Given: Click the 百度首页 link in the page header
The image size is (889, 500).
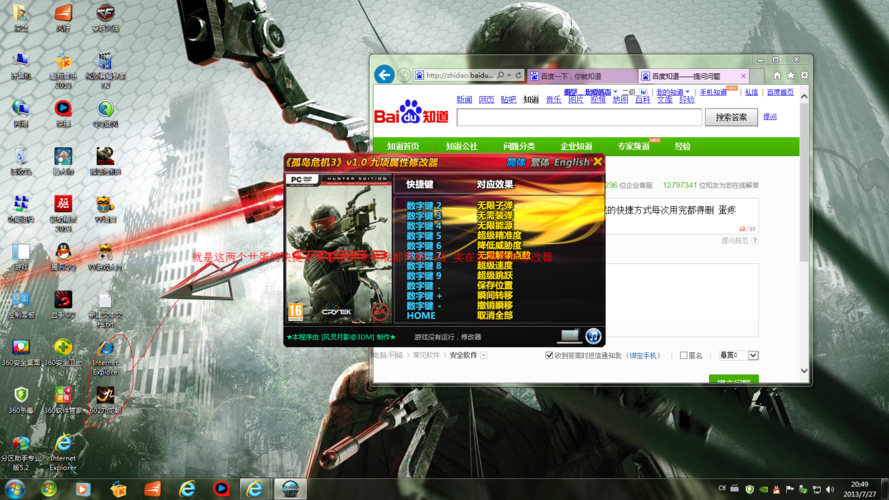Looking at the screenshot, I should (780, 92).
